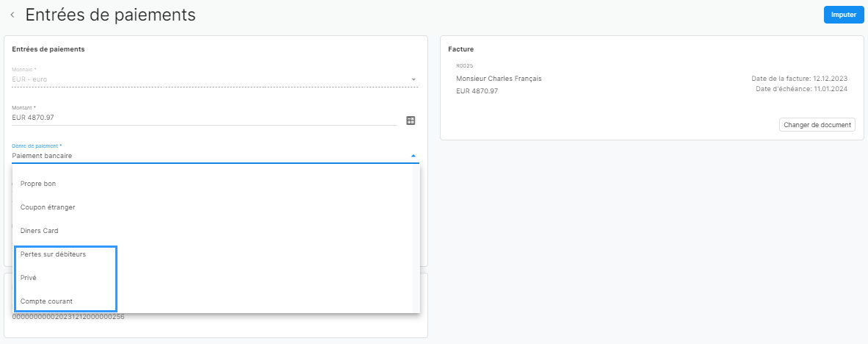Choose Propre bon from the list
The image size is (868, 344).
point(213,183)
